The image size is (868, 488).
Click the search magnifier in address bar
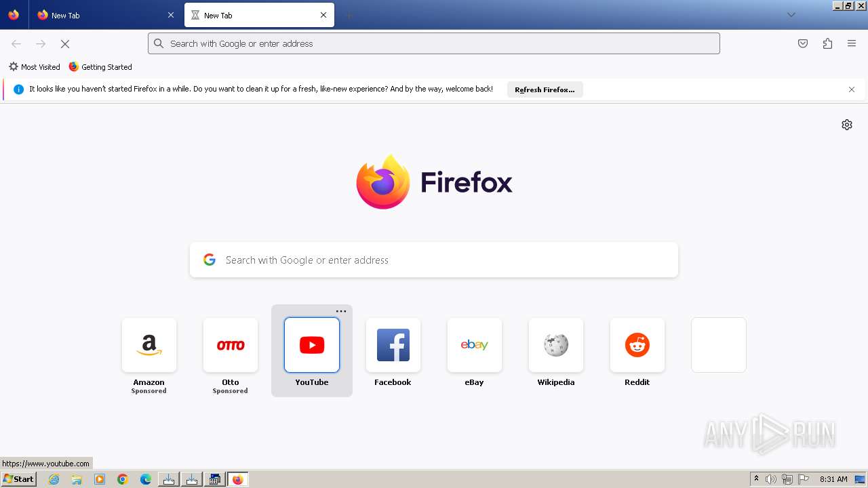159,43
